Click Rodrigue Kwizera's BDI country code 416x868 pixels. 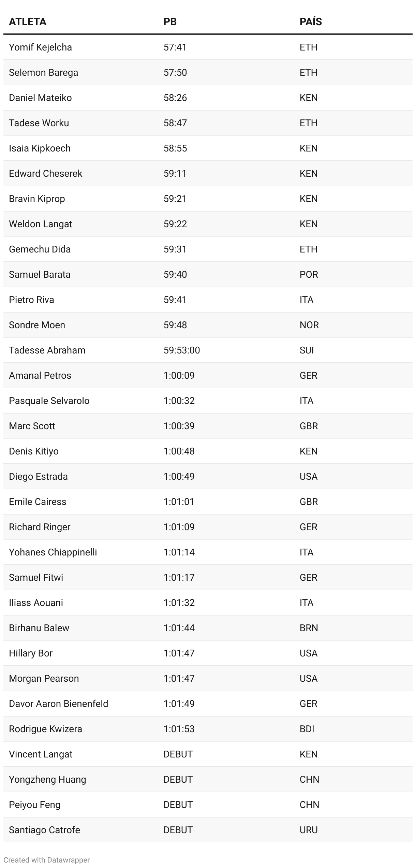tap(307, 729)
